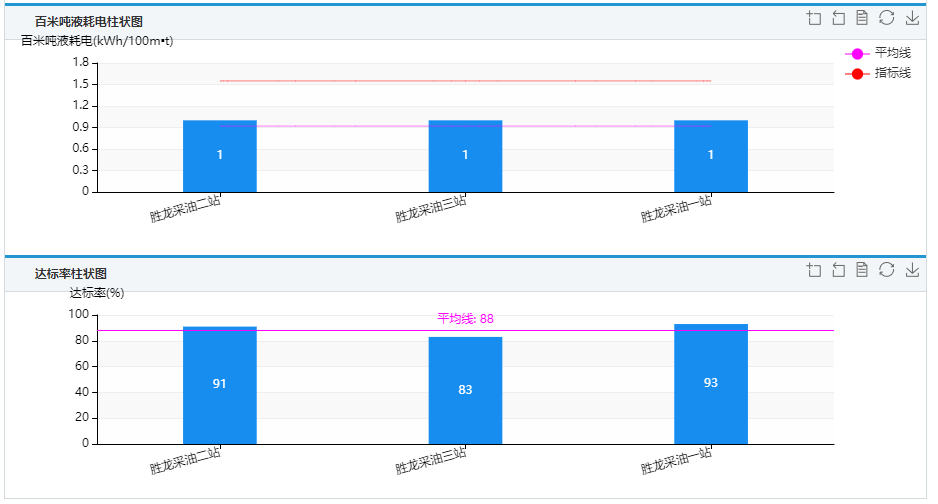Screen dimensions: 938x504
Task: Reset area zoom in 达标率 chart toolbox
Action: point(838,270)
